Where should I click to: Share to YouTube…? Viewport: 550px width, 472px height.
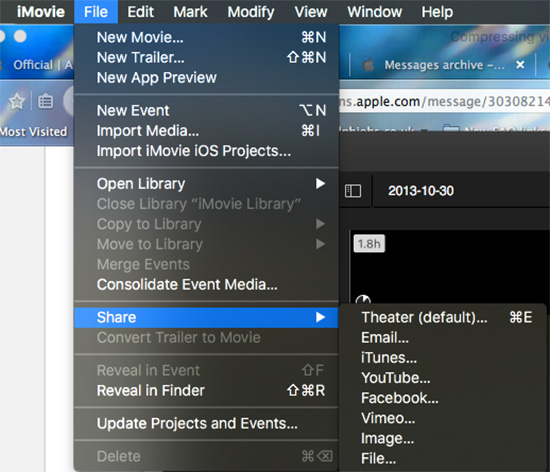click(x=443, y=378)
